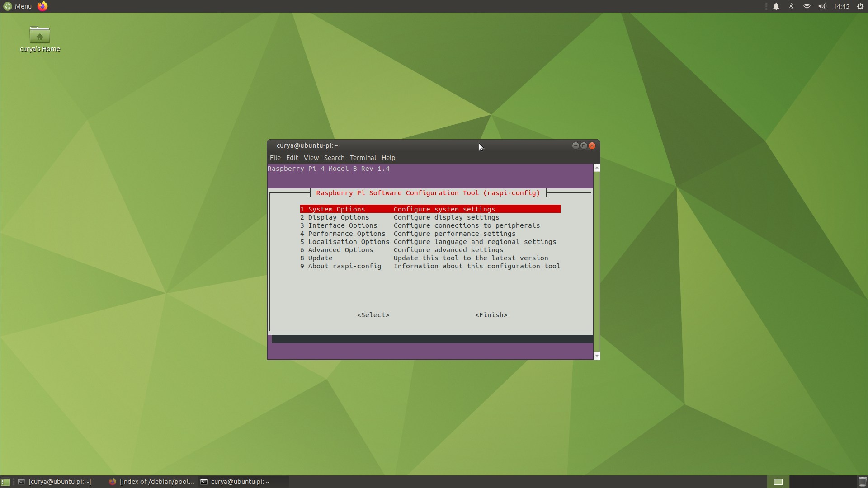Click the notification bell icon
The image size is (868, 488).
pos(776,6)
